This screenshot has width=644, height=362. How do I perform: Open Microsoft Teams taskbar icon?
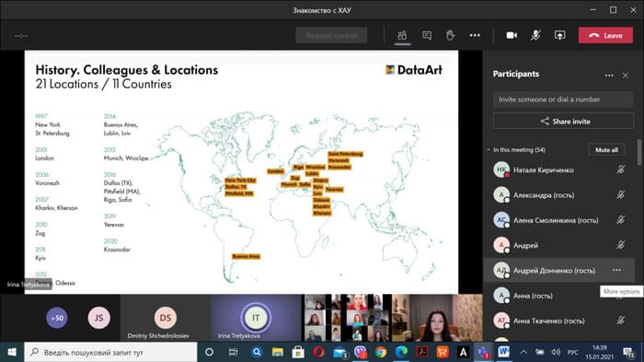coord(483,352)
